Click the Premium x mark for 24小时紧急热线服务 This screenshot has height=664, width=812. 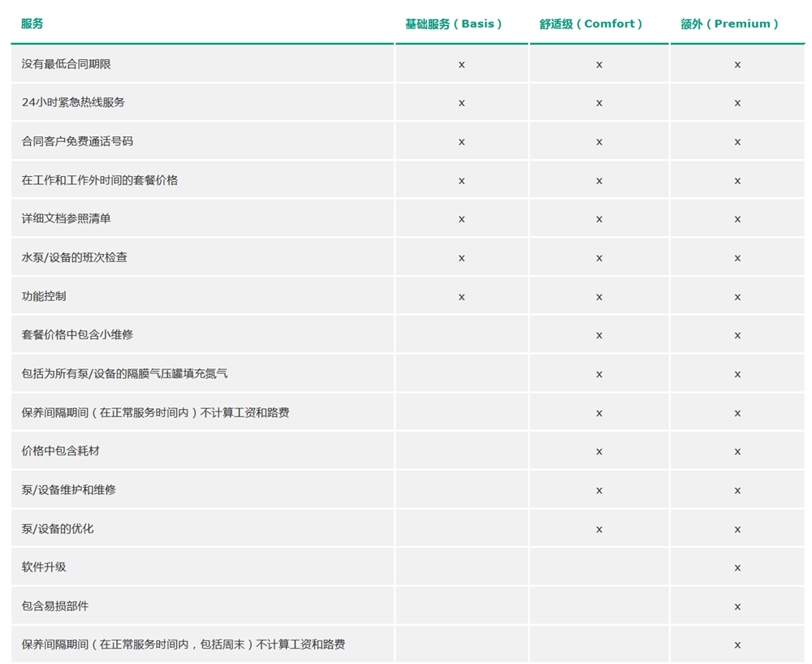tap(737, 103)
